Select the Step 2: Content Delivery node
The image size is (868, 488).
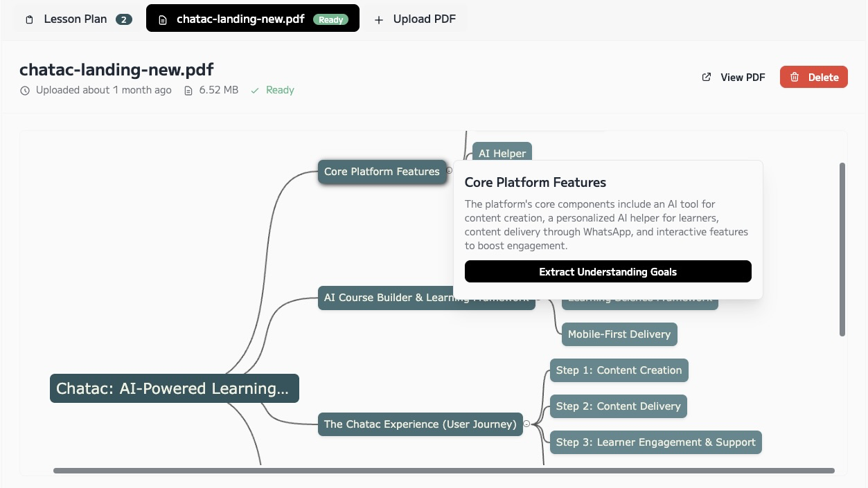(618, 406)
